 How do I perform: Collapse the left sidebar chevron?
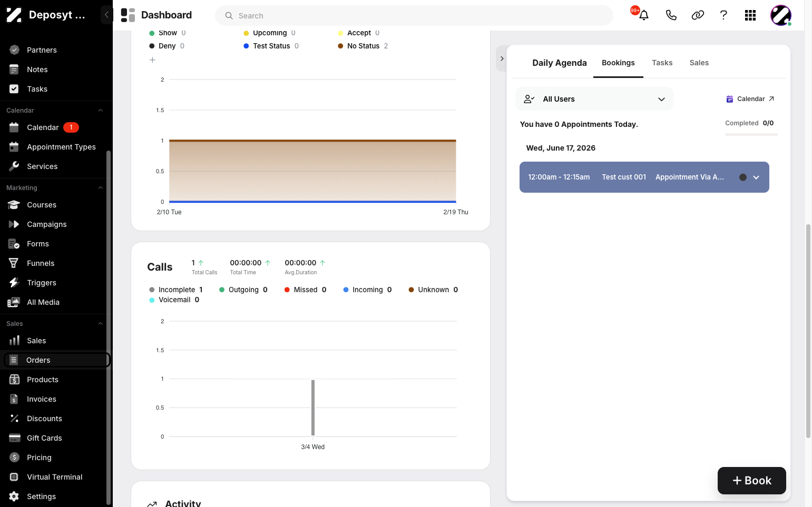(106, 15)
